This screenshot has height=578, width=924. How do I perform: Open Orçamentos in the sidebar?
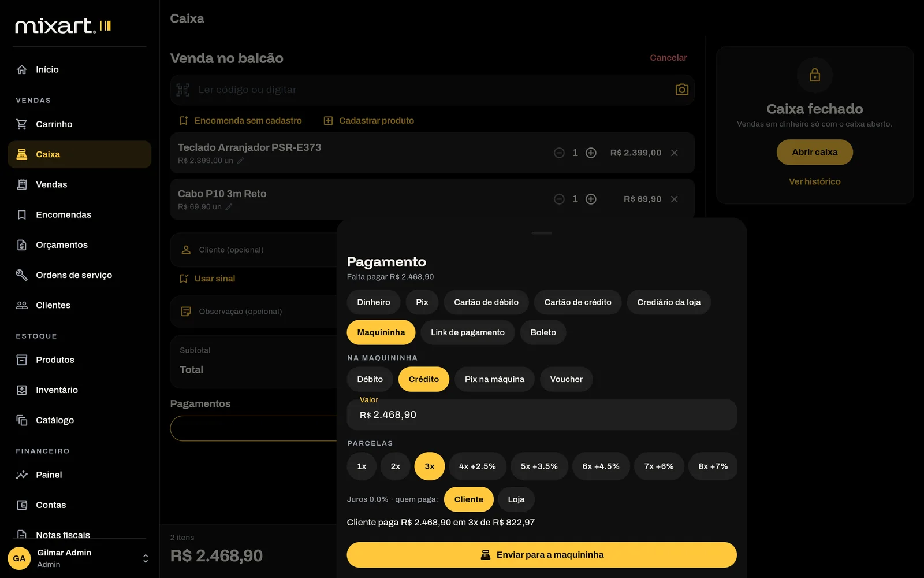tap(80, 245)
